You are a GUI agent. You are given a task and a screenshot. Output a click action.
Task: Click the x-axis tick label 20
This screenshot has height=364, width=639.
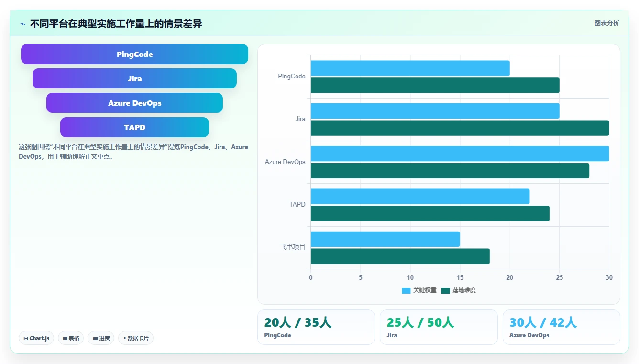point(509,277)
